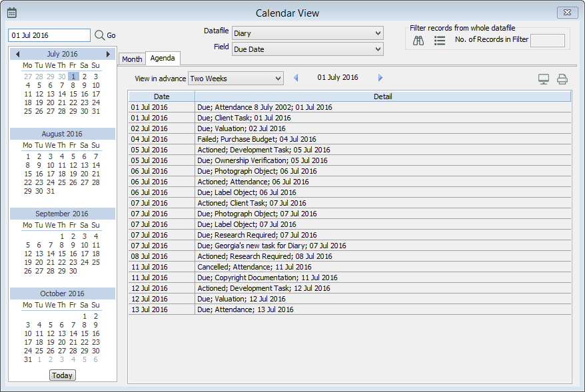Open the Datafile dropdown showing Diary
Image resolution: width=585 pixels, height=392 pixels.
(x=308, y=33)
